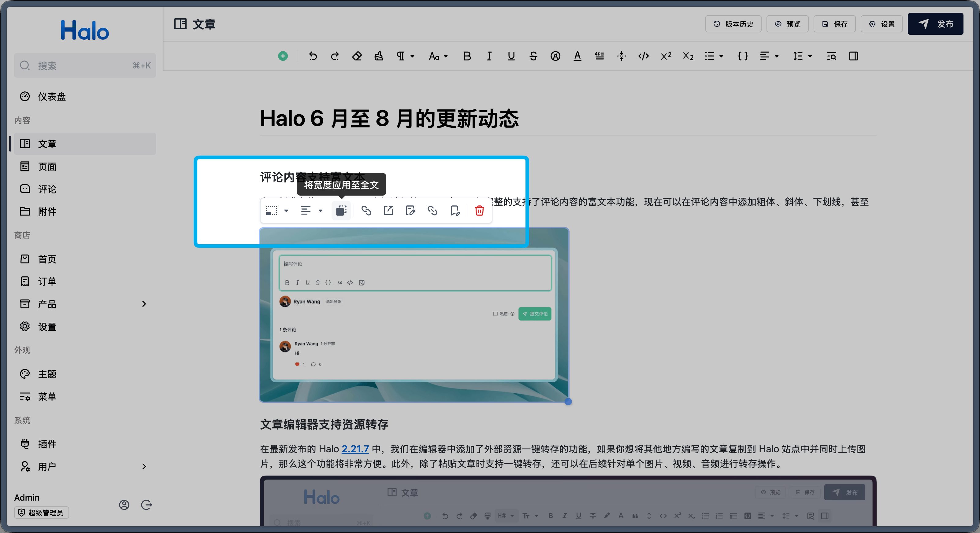
Task: Click the format painter brush icon
Action: pyautogui.click(x=379, y=56)
